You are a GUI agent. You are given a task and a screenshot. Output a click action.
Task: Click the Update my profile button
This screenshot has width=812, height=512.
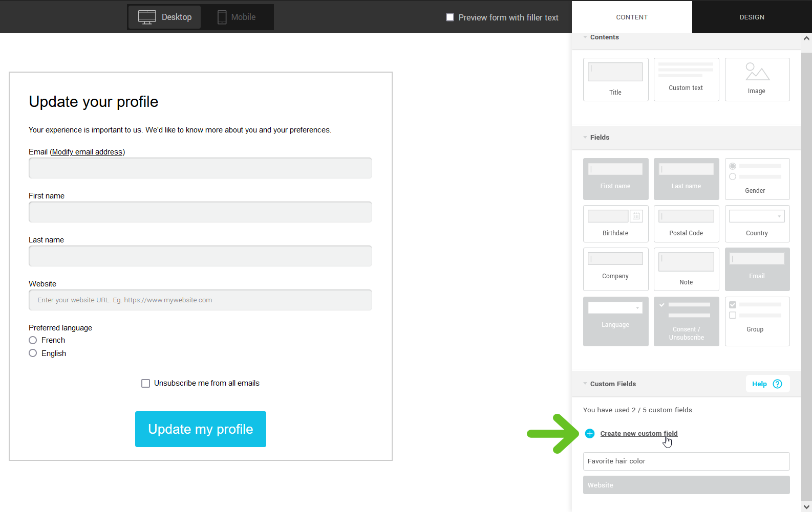pos(201,429)
